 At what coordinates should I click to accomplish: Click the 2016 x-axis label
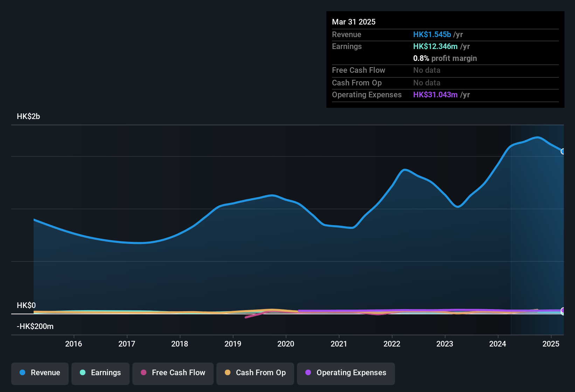74,344
